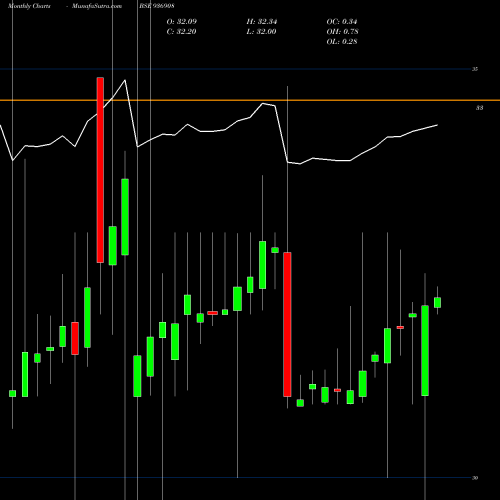This screenshot has width=500, height=500.
Task: Select the last green candle on the chart
Action: [x=437, y=302]
